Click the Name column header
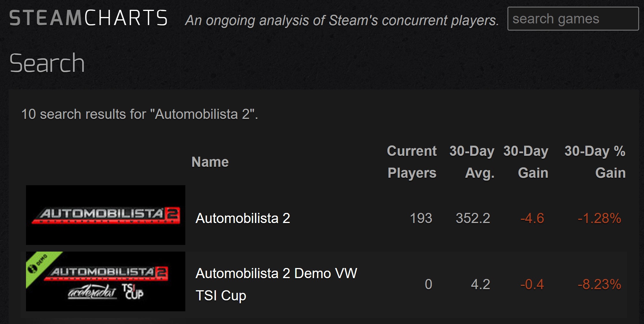This screenshot has height=324, width=644. tap(210, 162)
